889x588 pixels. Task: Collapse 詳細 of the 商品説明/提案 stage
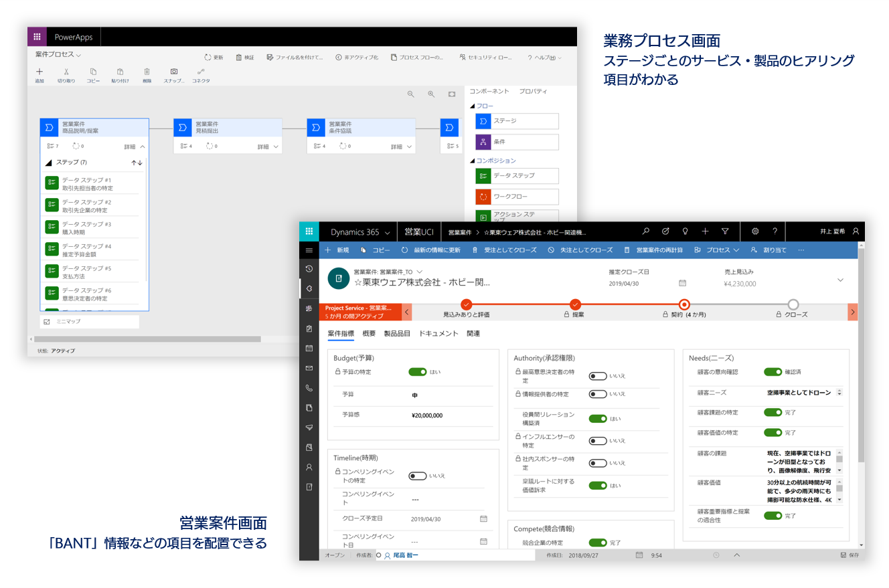pyautogui.click(x=135, y=146)
